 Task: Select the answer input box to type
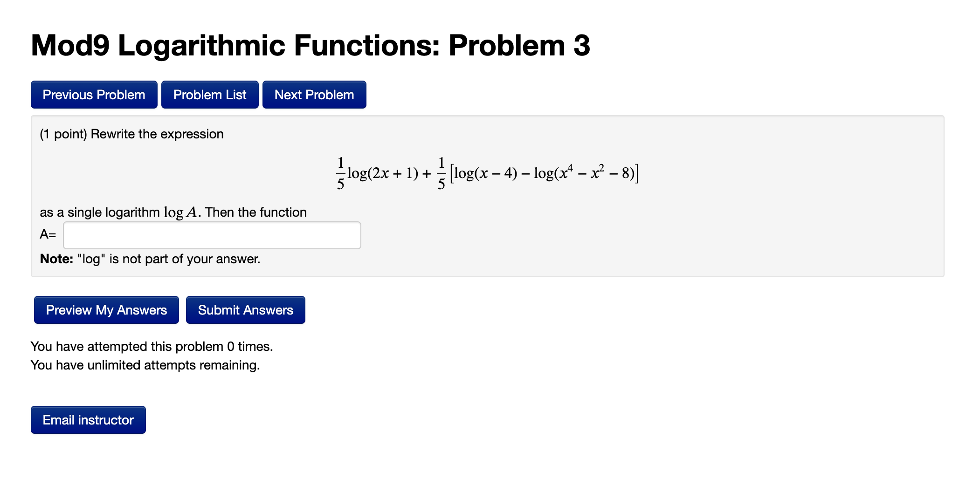click(212, 235)
